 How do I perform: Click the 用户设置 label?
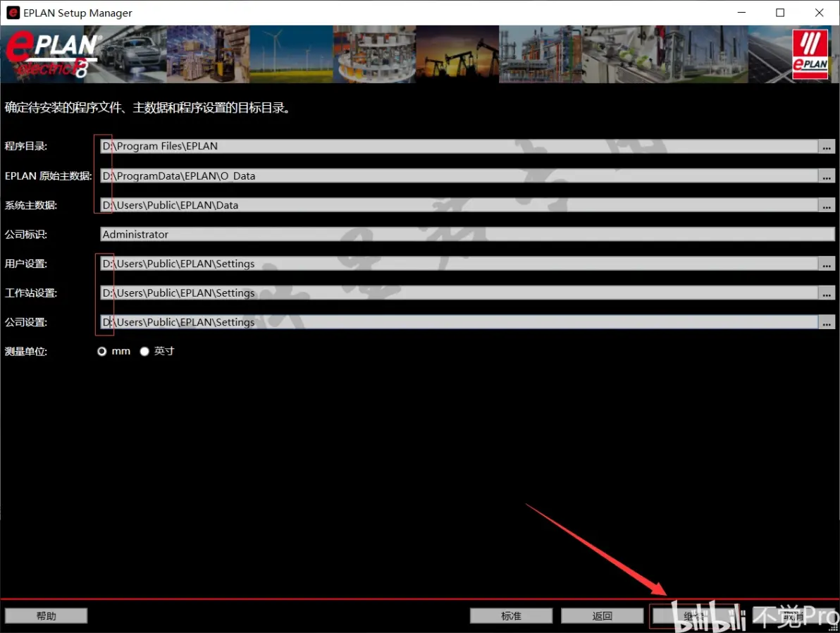[x=25, y=264]
